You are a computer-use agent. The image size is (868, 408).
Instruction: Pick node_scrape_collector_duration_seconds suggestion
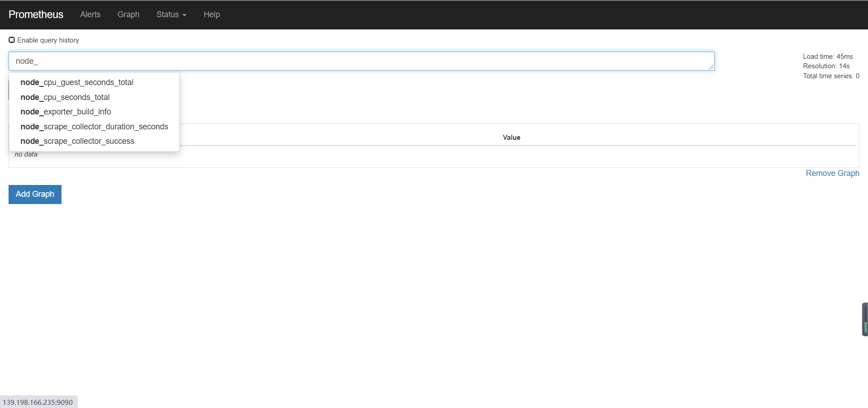tap(94, 127)
